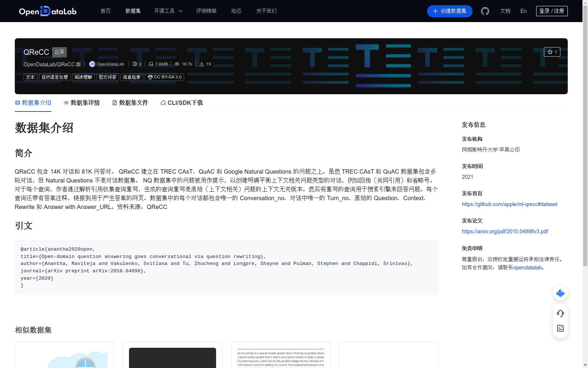
Task: Click the scrollbar up arrow
Action: pos(585,3)
